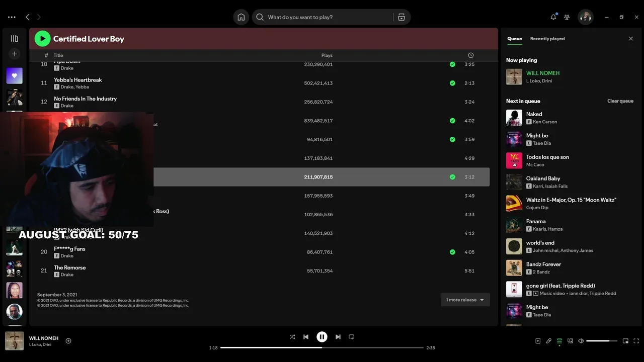Open Drake artist link under The Remorse
644x362 pixels.
[67, 275]
